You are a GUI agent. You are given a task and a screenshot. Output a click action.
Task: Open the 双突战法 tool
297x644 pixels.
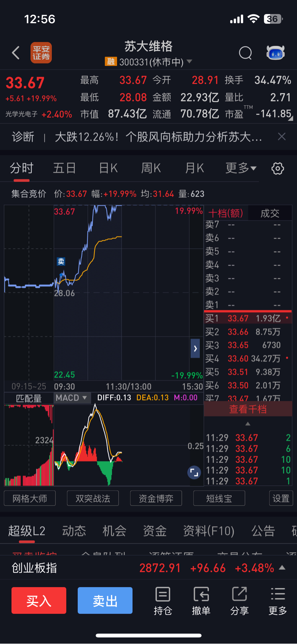click(93, 498)
